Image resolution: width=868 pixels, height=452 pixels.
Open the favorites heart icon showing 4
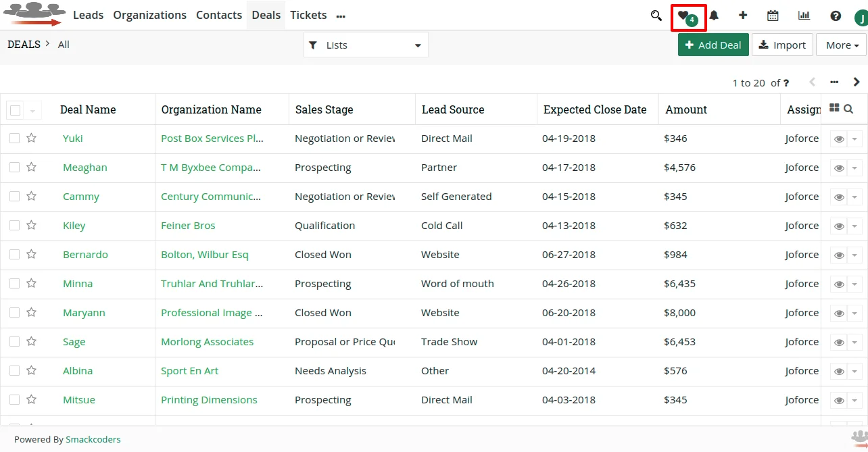pyautogui.click(x=687, y=16)
